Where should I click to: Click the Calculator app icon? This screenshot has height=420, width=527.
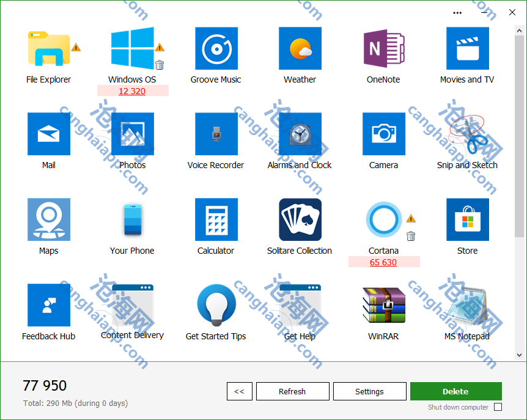[x=216, y=219]
